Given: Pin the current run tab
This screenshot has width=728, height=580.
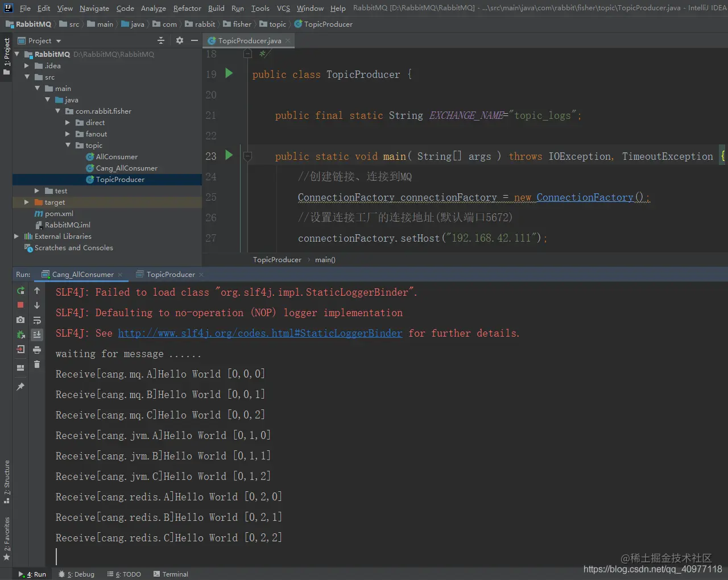Looking at the screenshot, I should (x=20, y=387).
